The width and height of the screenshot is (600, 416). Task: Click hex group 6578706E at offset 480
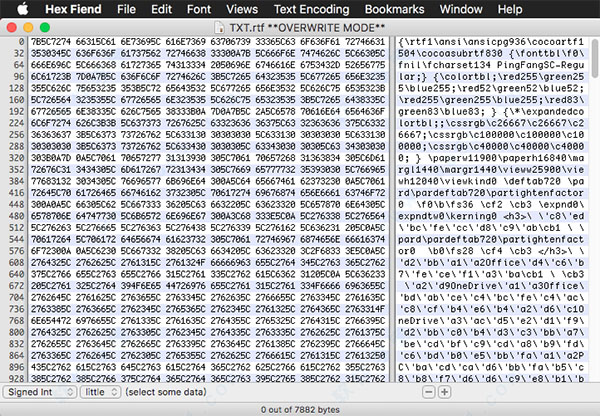[x=51, y=216]
